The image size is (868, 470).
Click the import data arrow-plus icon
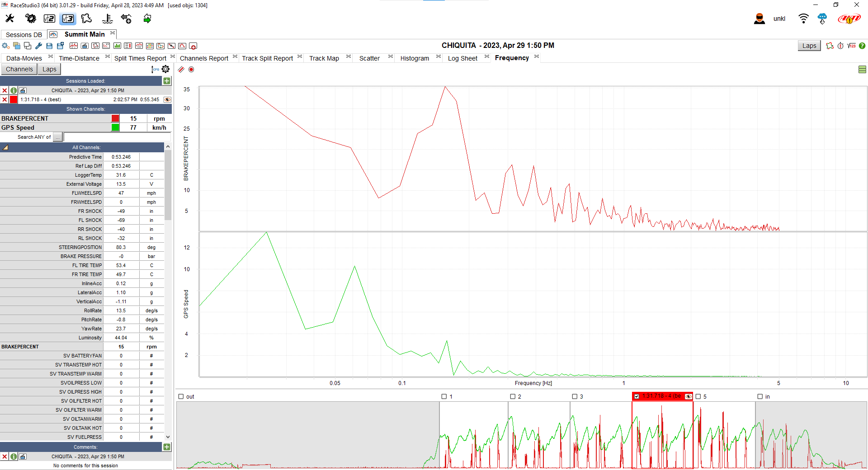click(x=126, y=19)
